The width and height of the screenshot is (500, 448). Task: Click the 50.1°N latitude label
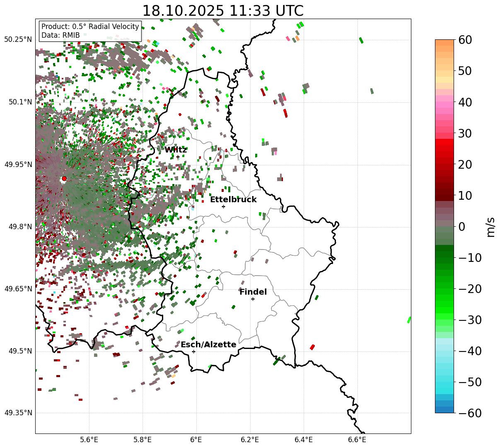coord(20,102)
